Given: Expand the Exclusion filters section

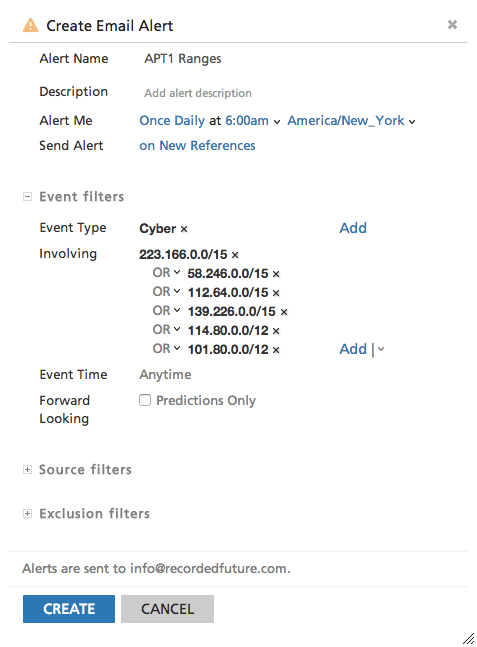Looking at the screenshot, I should tap(27, 514).
